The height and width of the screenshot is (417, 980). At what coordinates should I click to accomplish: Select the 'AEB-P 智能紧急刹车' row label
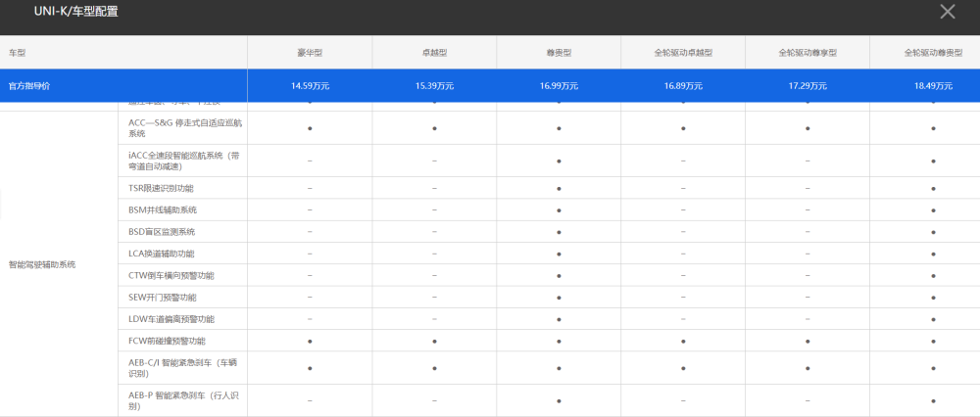pos(184,400)
